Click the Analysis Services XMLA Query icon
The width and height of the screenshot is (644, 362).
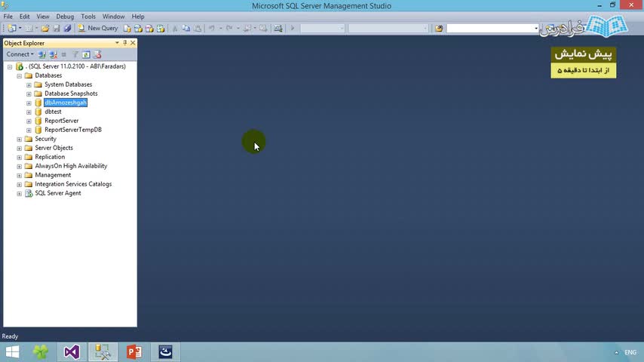(x=161, y=29)
